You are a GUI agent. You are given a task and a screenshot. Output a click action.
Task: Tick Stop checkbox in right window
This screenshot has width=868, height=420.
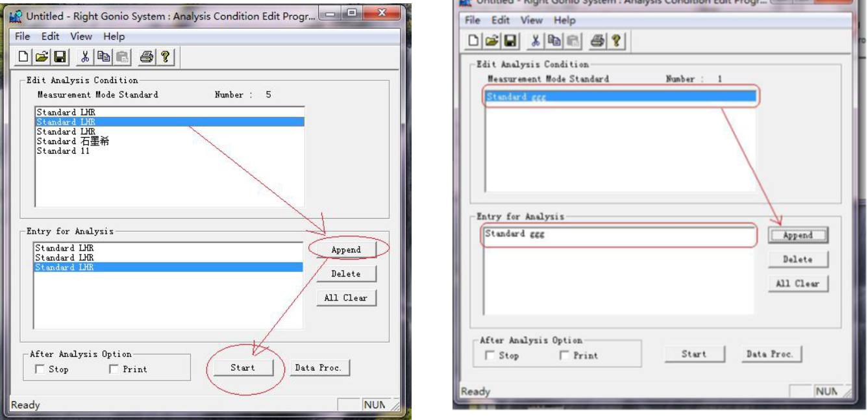[490, 356]
